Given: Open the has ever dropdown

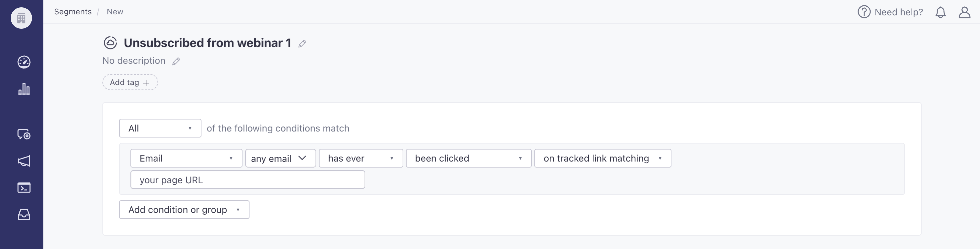Looking at the screenshot, I should tap(361, 159).
